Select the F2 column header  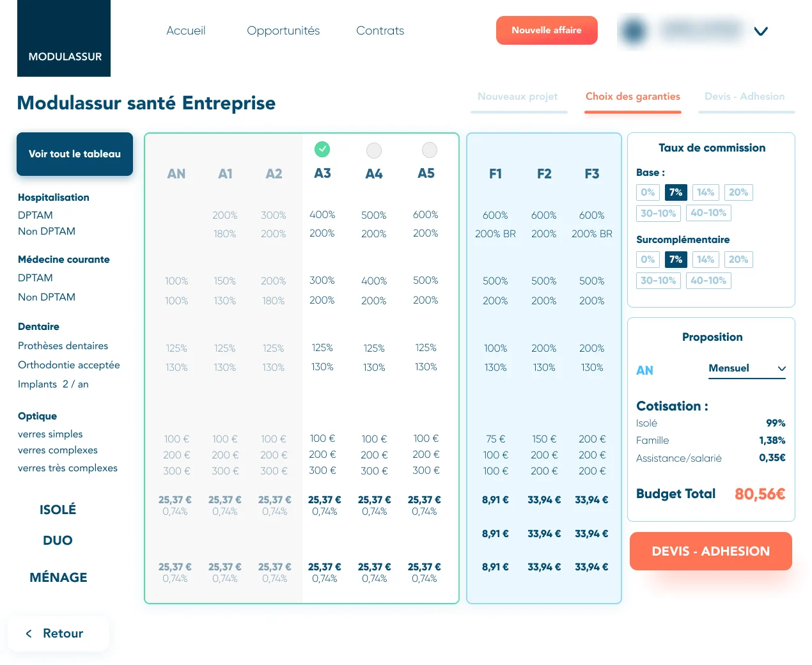[544, 174]
